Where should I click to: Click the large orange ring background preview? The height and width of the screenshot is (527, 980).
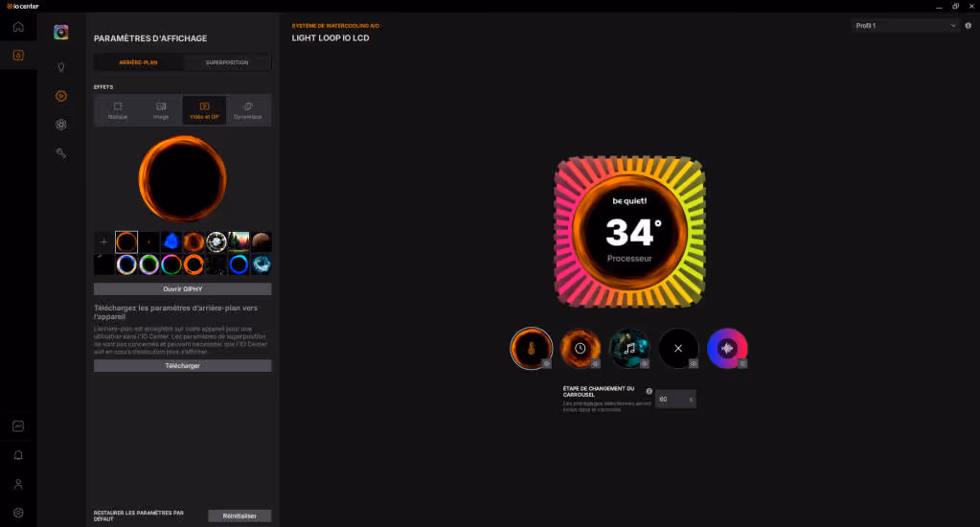[x=183, y=179]
